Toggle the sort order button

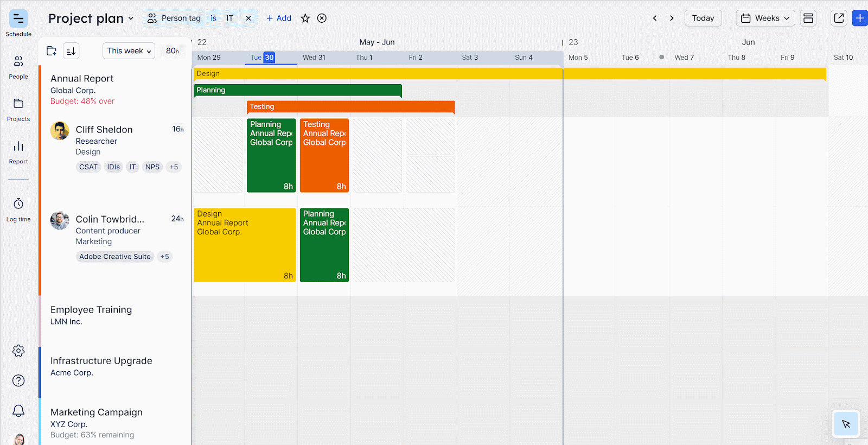coord(71,51)
